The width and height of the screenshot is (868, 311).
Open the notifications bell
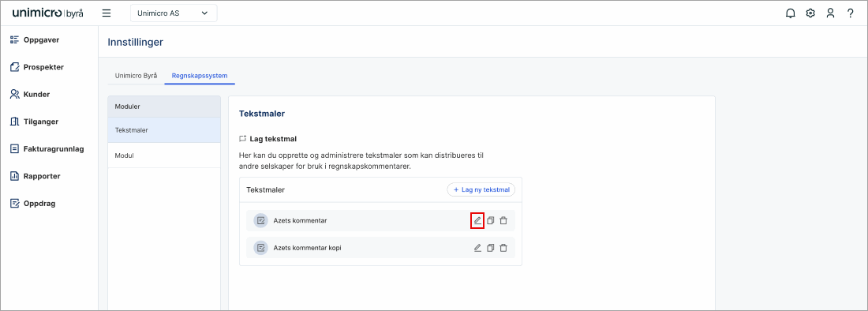791,13
